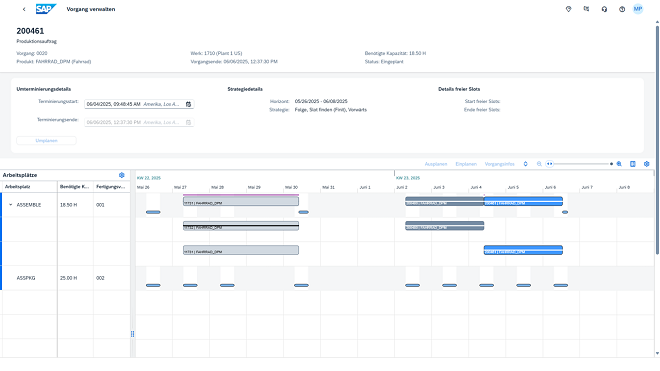The width and height of the screenshot is (660, 371).
Task: Select light gray May bar in ASSEMBLE row
Action: click(241, 201)
